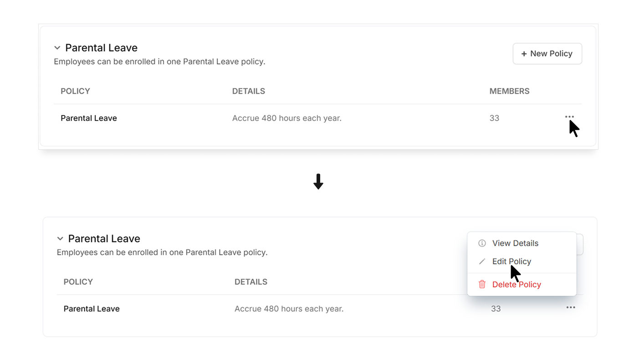This screenshot has height=364, width=639.
Task: Open the three-dot menu beside New Policy card
Action: (569, 117)
